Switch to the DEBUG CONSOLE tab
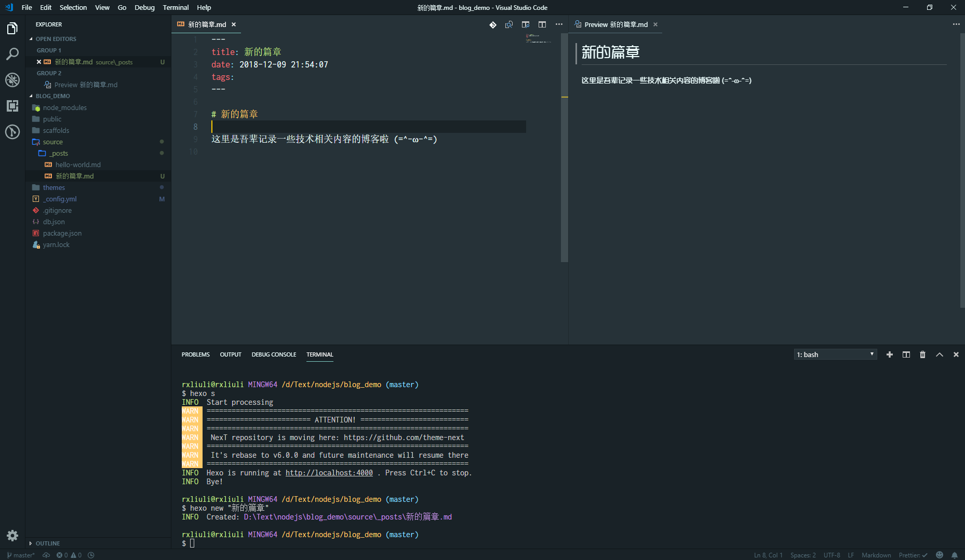This screenshot has height=560, width=965. [274, 354]
